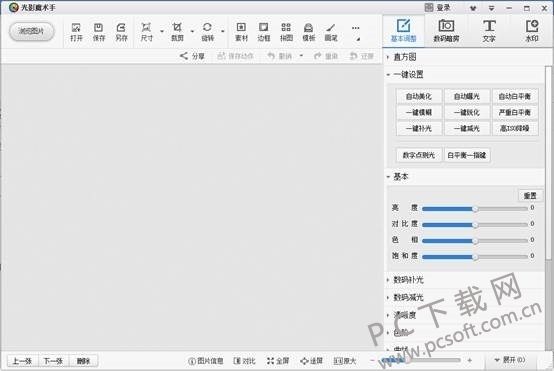Apply 一键补光 fill light
The height and width of the screenshot is (371, 554).
(419, 128)
